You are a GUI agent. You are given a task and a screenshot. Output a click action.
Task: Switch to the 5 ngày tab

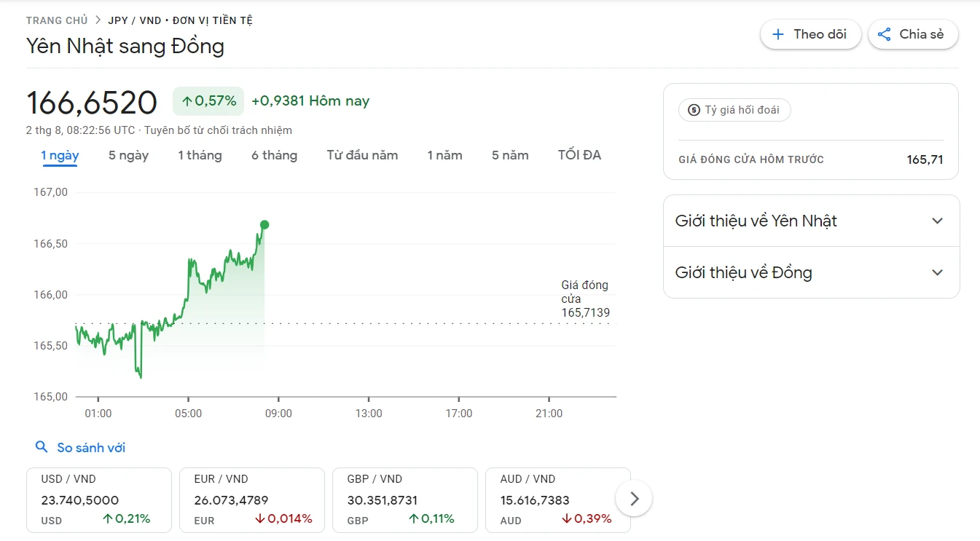click(x=128, y=155)
